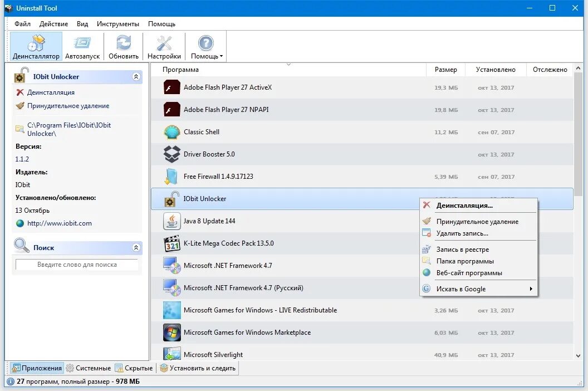Viewport: 588px width, 391px height.
Task: Click the K-Lite Mega Codec Pack 13.5.0 text
Action: 228,243
